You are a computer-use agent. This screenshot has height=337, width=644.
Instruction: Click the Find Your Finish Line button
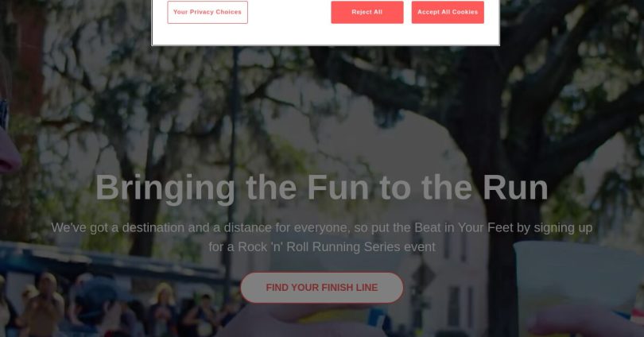321,288
